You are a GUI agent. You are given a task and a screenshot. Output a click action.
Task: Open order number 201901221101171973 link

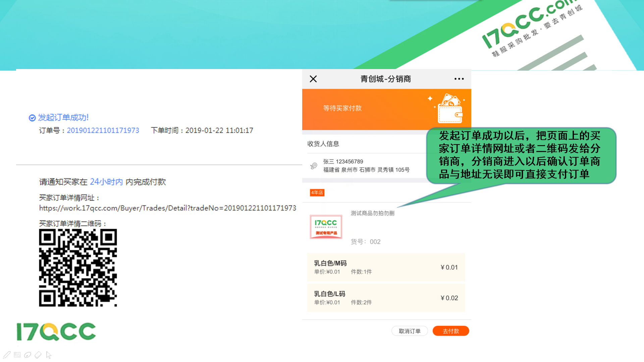103,130
